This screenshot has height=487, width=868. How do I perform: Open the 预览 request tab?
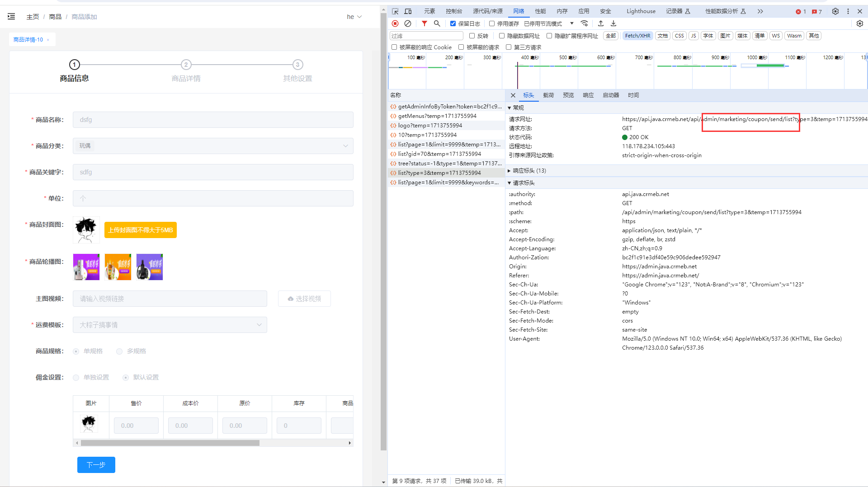pyautogui.click(x=568, y=95)
